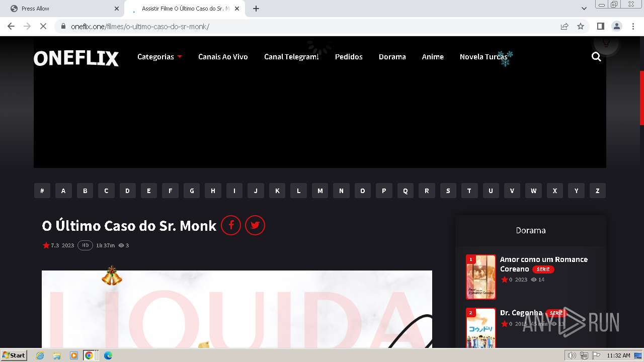This screenshot has width=644, height=362.
Task: Open Internet Explorer from taskbar
Action: [x=40, y=355]
